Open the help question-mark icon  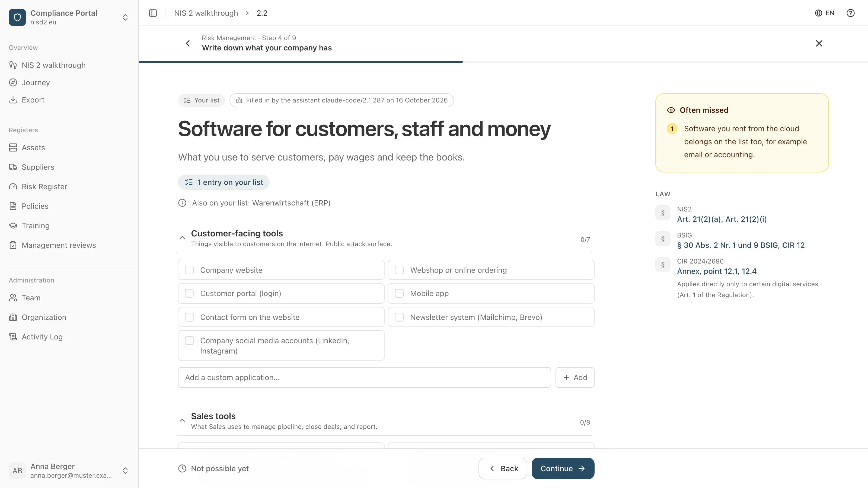850,13
